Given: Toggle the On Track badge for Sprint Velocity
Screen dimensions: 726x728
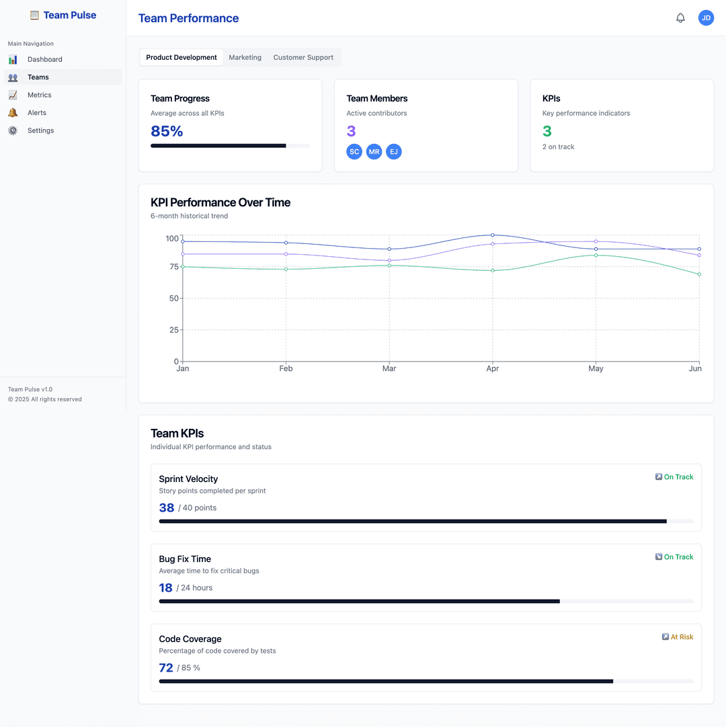Looking at the screenshot, I should pos(674,477).
